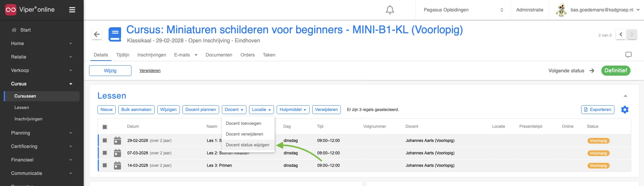Image resolution: width=644 pixels, height=186 pixels.
Task: Collapse the Lessen panel triangle
Action: pos(625,96)
